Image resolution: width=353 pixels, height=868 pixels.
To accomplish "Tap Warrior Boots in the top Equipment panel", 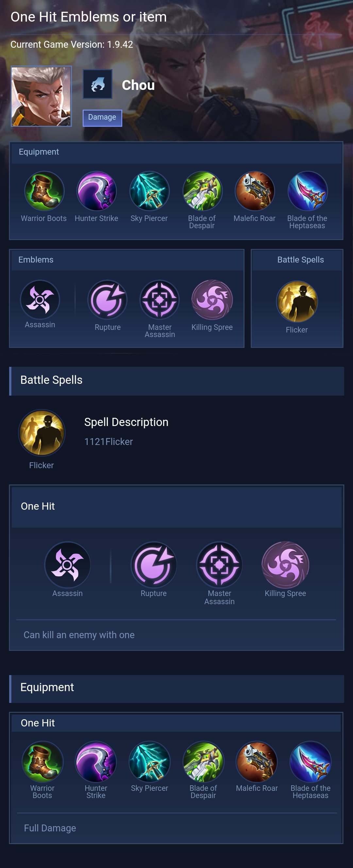I will pyautogui.click(x=44, y=191).
